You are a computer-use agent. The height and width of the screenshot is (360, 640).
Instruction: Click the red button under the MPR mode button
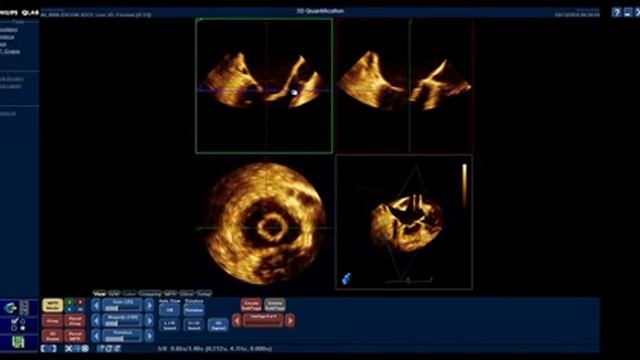tap(52, 321)
